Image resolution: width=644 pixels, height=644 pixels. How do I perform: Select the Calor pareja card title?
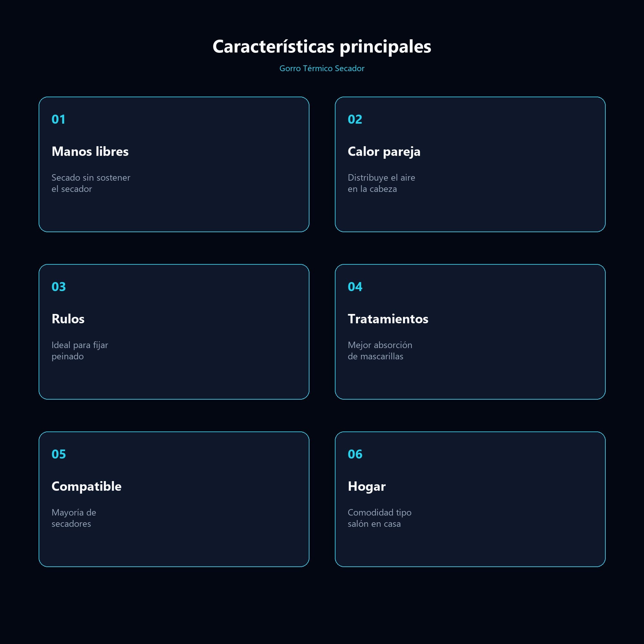(x=384, y=152)
